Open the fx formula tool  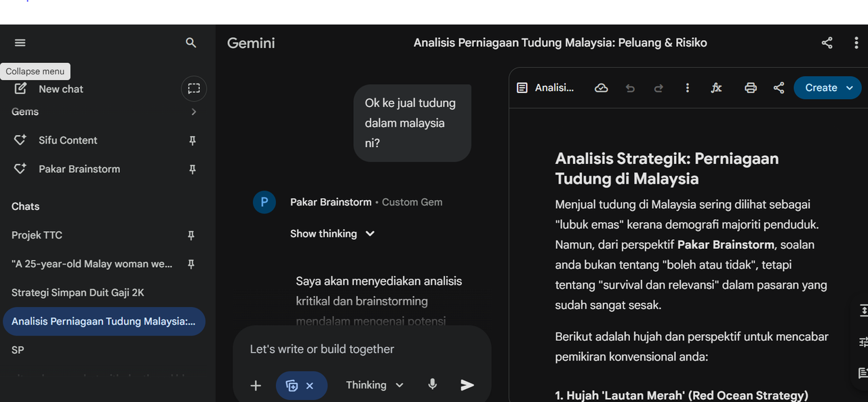pyautogui.click(x=716, y=88)
